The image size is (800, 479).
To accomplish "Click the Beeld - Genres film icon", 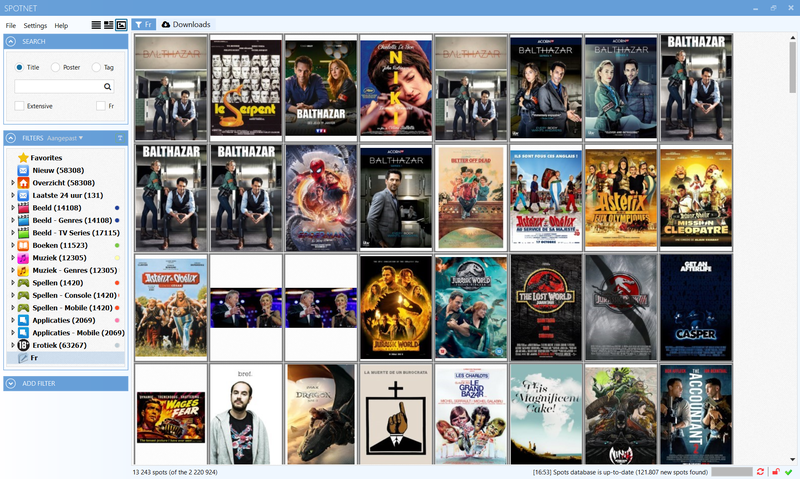I will click(23, 220).
